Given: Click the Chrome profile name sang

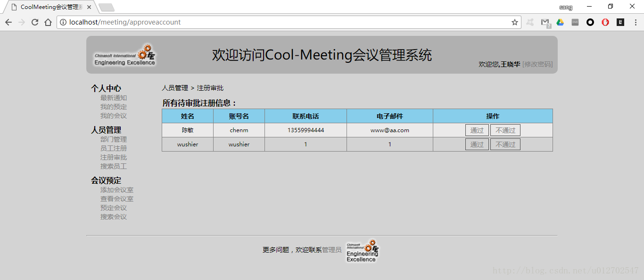Looking at the screenshot, I should 566,7.
